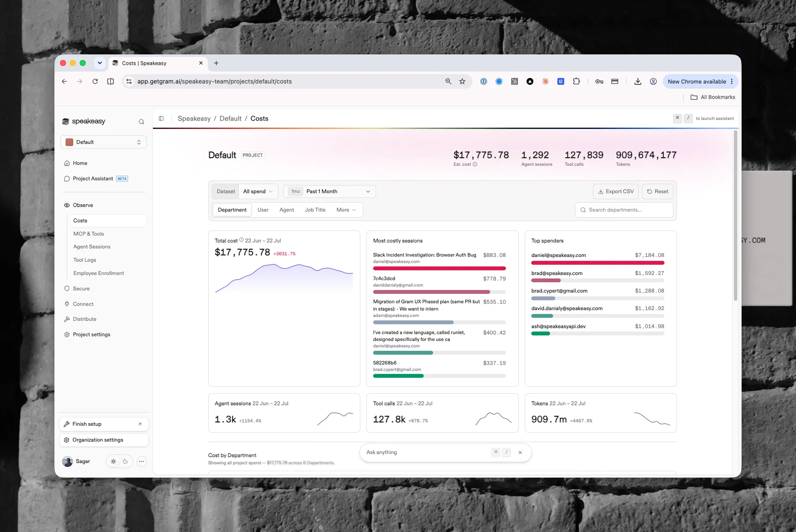Viewport: 796px width, 532px height.
Task: Open Organization settings
Action: (104, 440)
